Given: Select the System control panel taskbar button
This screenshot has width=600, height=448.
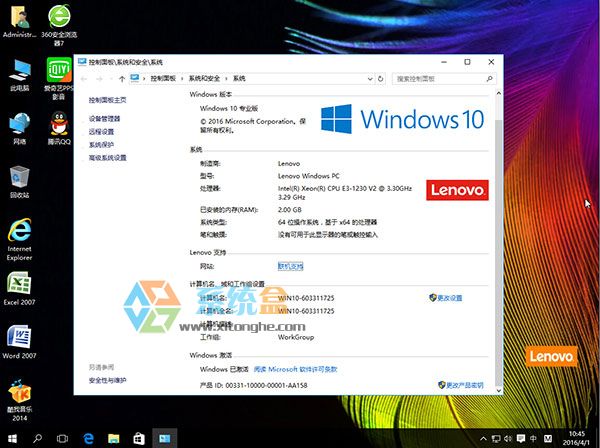Looking at the screenshot, I should pyautogui.click(x=165, y=438).
